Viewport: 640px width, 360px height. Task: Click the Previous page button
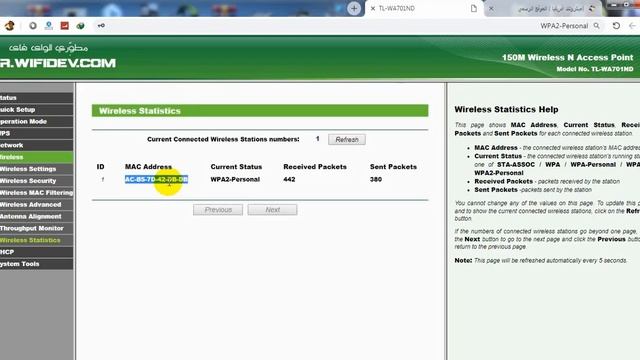point(218,210)
